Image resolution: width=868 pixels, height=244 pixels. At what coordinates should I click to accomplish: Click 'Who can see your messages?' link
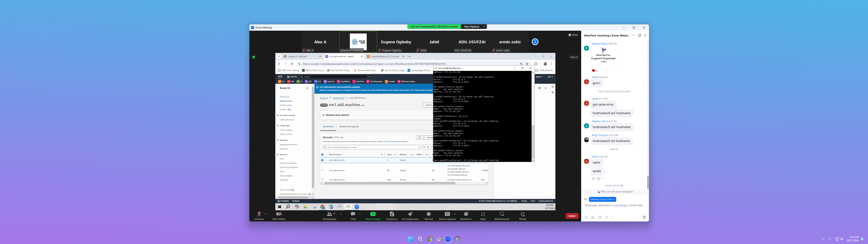click(x=617, y=191)
